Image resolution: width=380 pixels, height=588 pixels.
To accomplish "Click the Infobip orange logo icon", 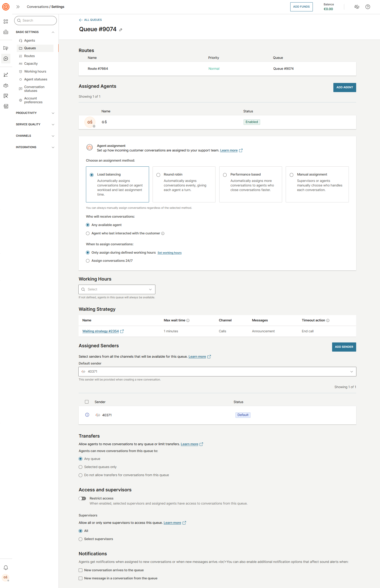I will click(x=6, y=7).
